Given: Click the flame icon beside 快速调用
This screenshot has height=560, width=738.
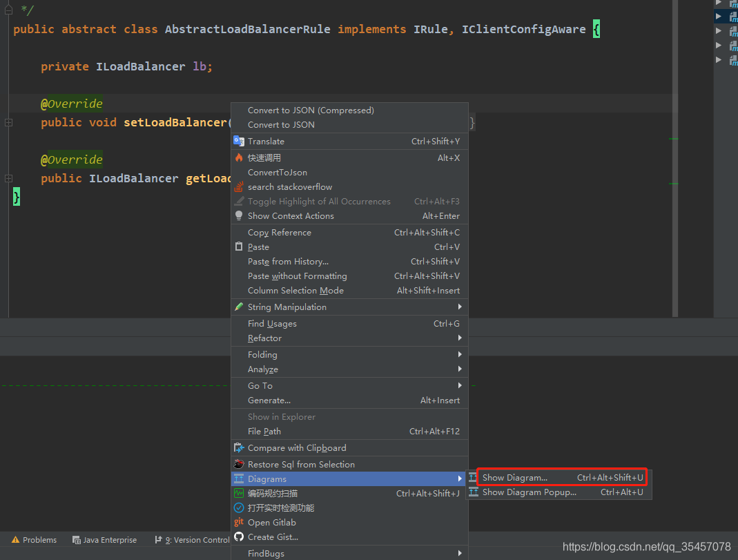Looking at the screenshot, I should [x=239, y=157].
